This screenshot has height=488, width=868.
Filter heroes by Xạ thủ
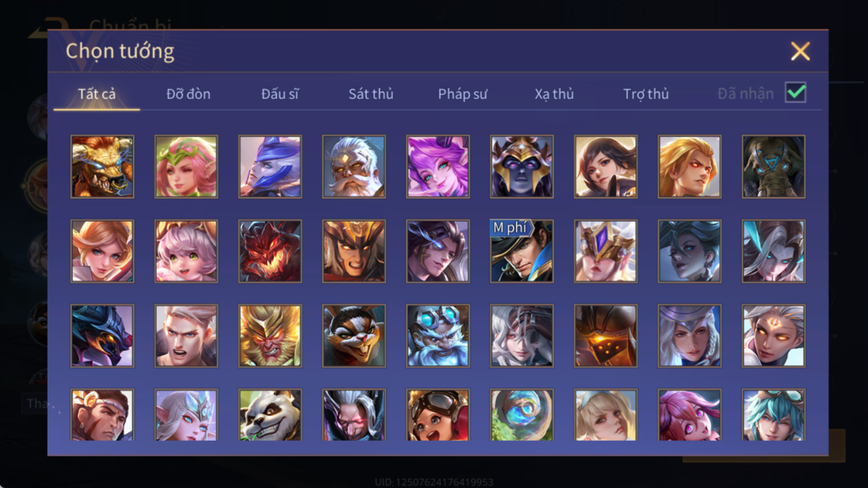554,93
